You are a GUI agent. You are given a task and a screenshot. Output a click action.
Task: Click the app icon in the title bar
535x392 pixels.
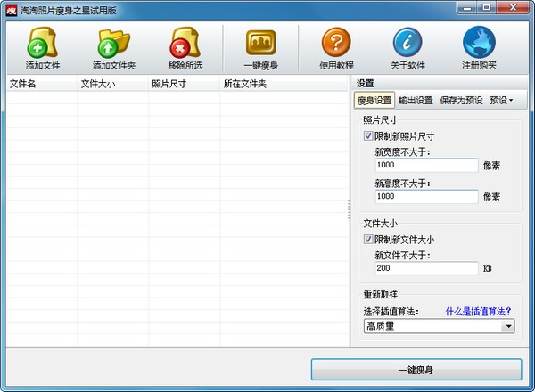[x=12, y=9]
